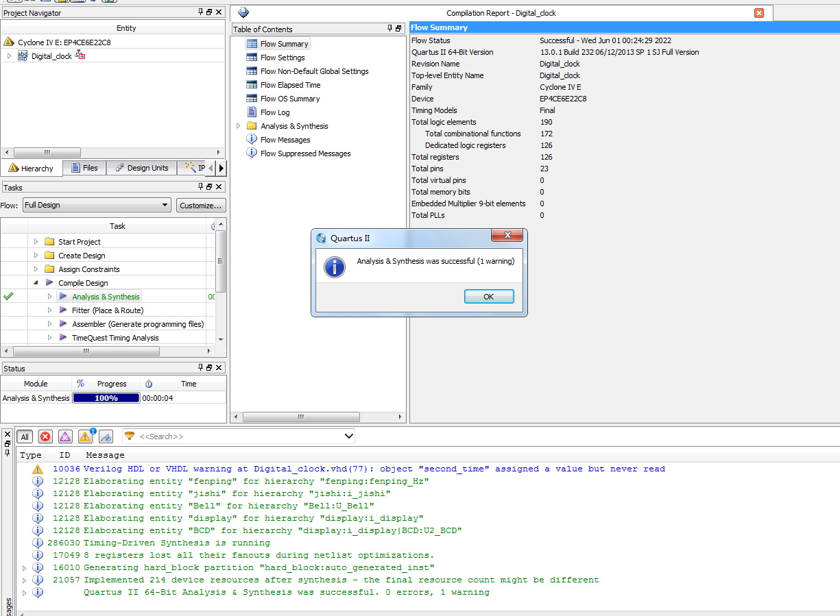Expand the Digital_clock entity tree
Screen dimensions: 840x616
click(x=9, y=56)
